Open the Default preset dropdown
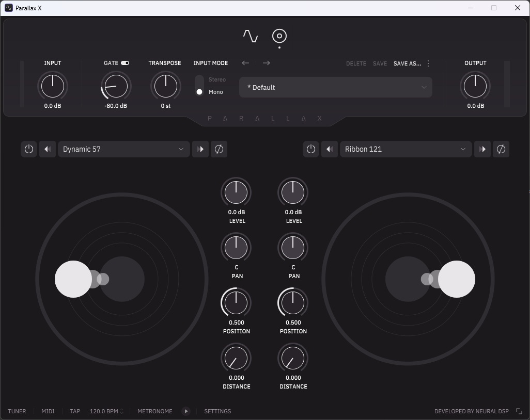Image resolution: width=530 pixels, height=420 pixels. 336,87
